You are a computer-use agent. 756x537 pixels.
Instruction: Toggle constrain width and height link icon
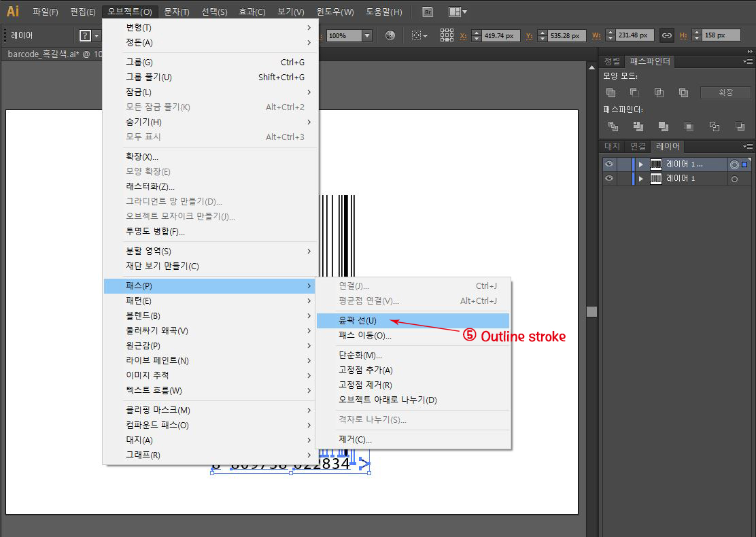667,35
